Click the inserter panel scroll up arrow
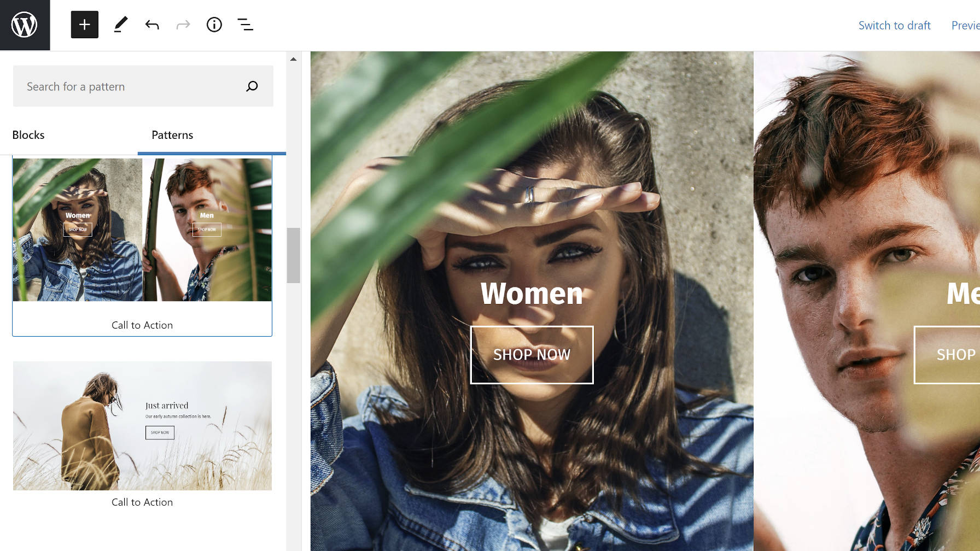The image size is (980, 551). tap(294, 59)
